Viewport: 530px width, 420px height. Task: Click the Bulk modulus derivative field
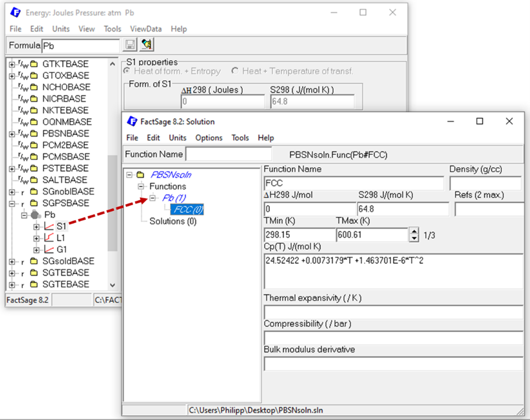[x=393, y=363]
